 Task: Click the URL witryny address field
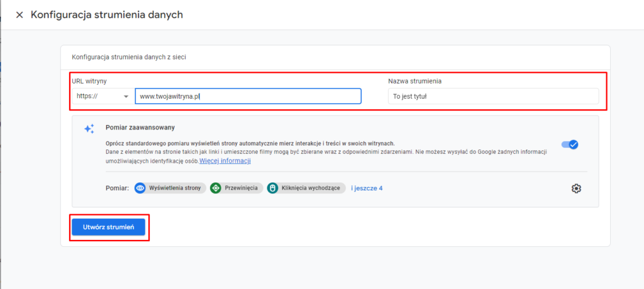(x=248, y=96)
